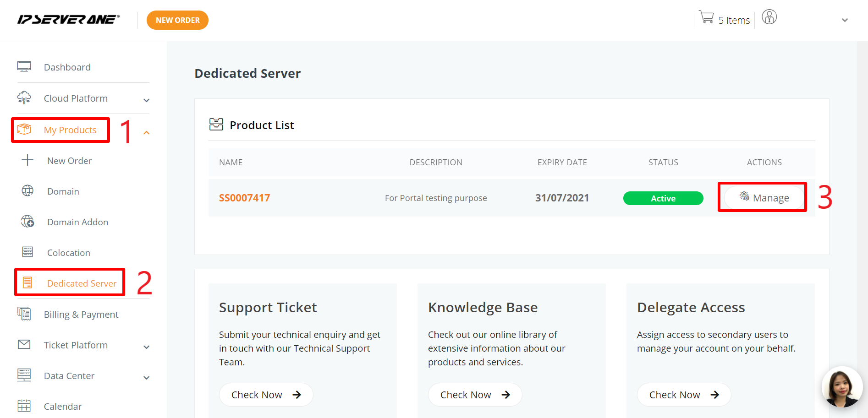The height and width of the screenshot is (418, 868).
Task: Open the Data Center menu item
Action: [x=69, y=375]
